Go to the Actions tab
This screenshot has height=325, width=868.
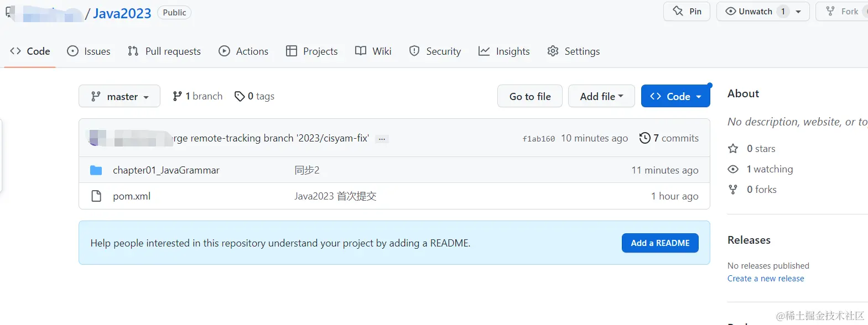click(243, 51)
